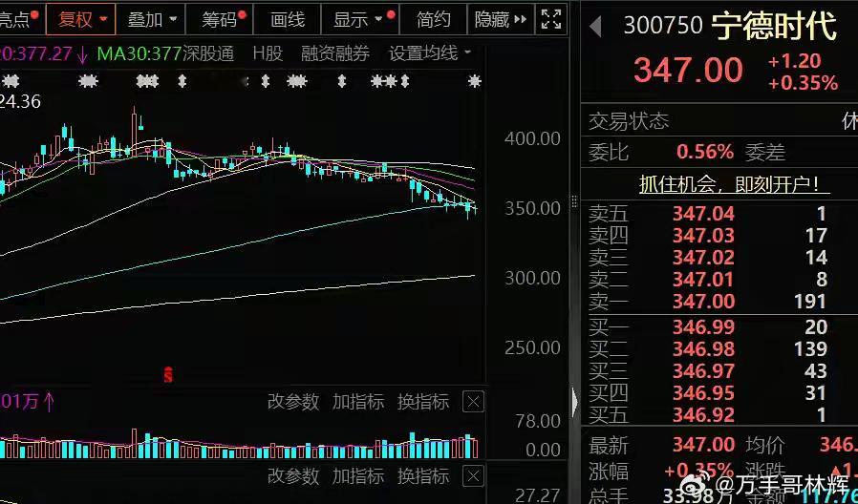Click 卖二 price 347.01
This screenshot has height=504, width=858.
[703, 280]
